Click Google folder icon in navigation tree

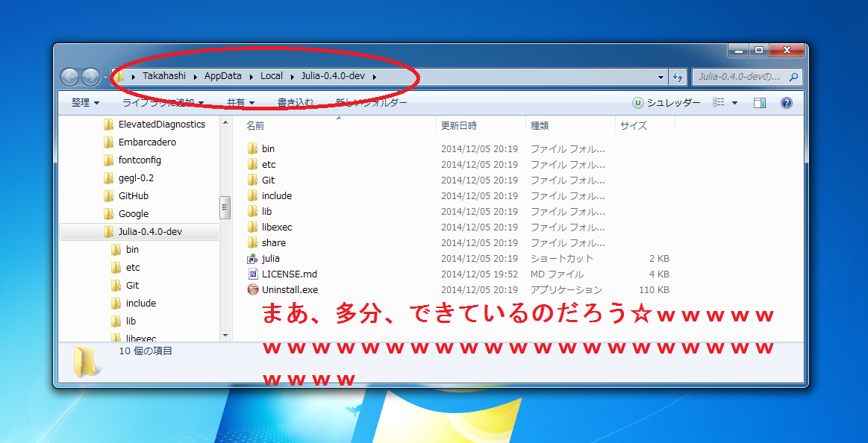click(x=108, y=213)
